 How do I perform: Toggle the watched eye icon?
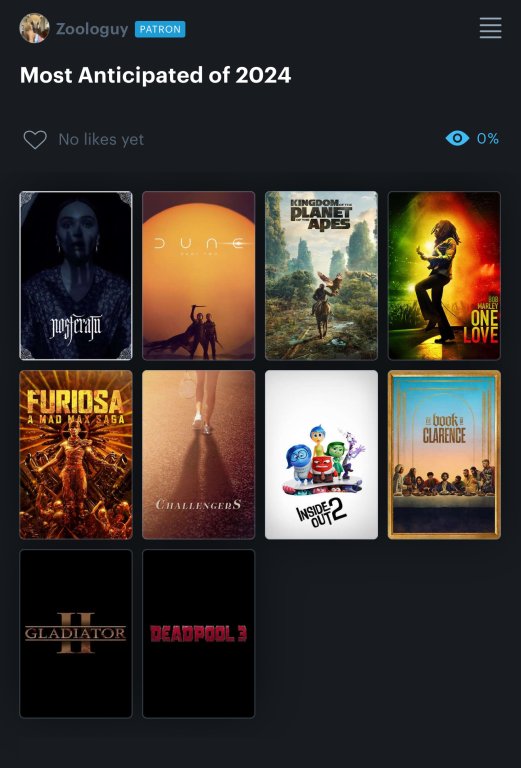coord(457,139)
